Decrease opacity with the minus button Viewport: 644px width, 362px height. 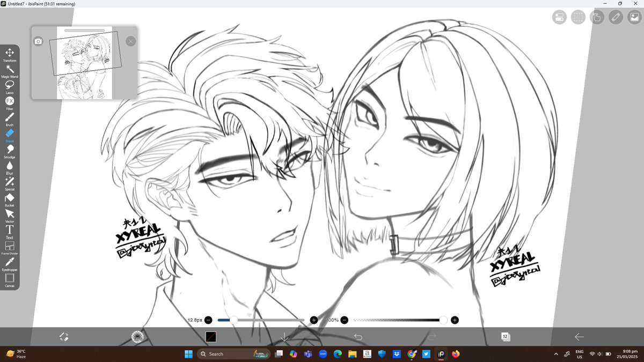[x=345, y=320]
